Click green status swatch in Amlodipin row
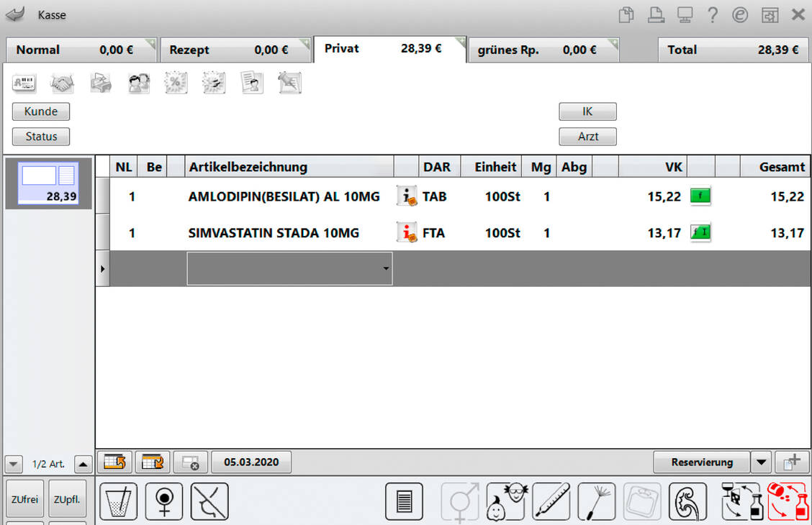 tap(700, 196)
